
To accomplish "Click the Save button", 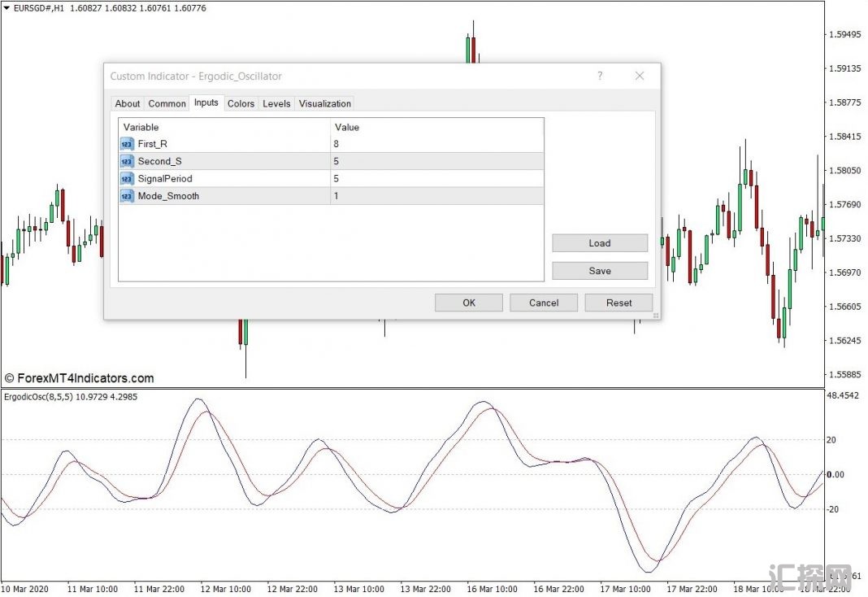I will pyautogui.click(x=600, y=271).
